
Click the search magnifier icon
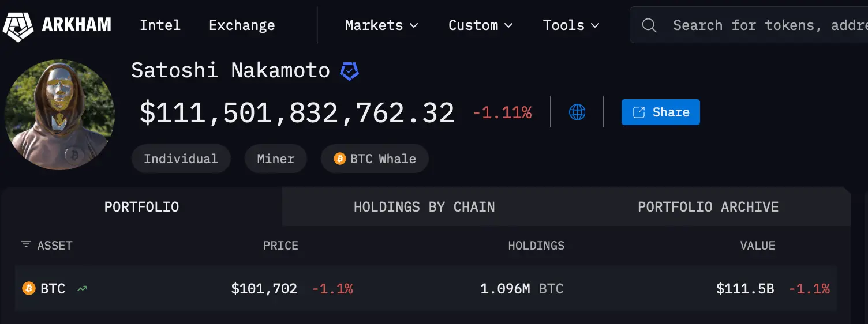649,25
